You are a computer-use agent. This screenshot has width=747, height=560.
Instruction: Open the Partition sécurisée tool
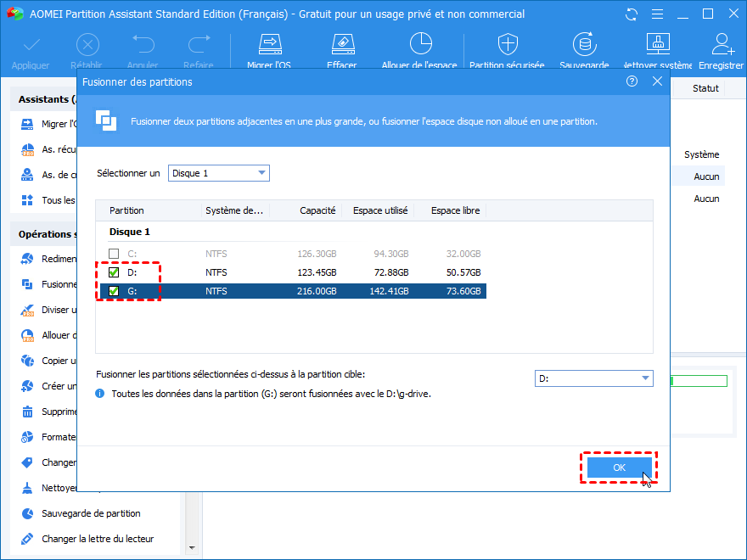507,52
